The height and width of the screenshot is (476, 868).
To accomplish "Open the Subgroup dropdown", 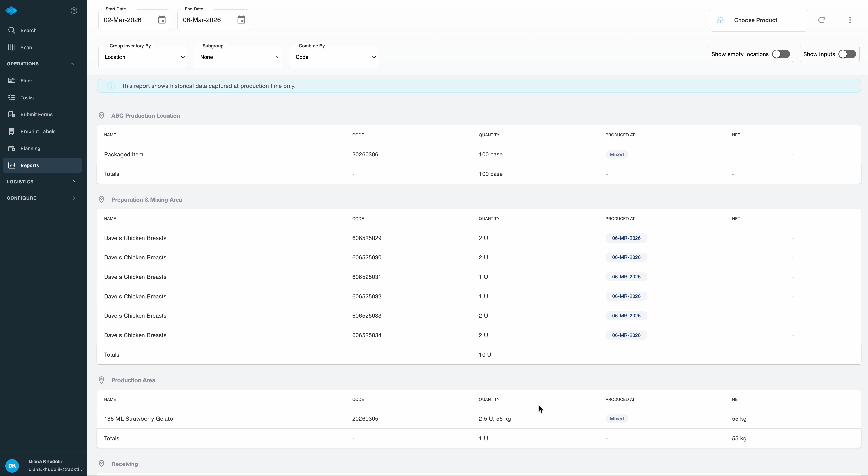I will coord(238,57).
